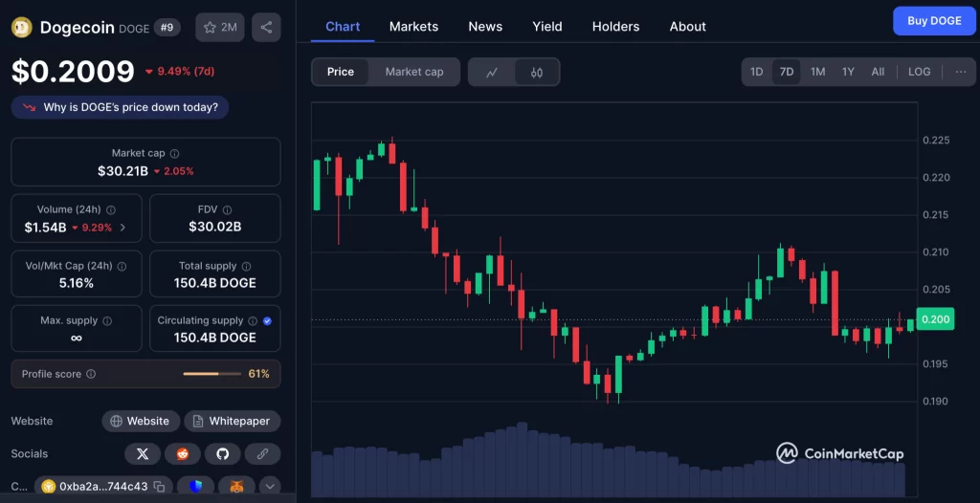This screenshot has height=503, width=980.
Task: Open the chain-link social icon
Action: pyautogui.click(x=262, y=454)
